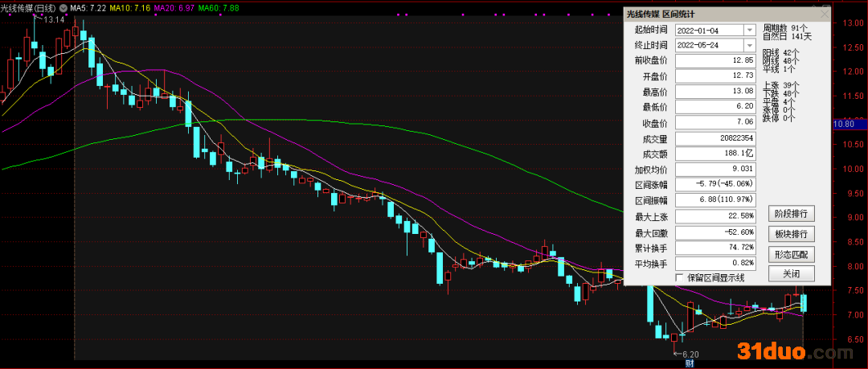Select the MA20 indicator label
Viewport: 868px width, 369px height.
[174, 7]
